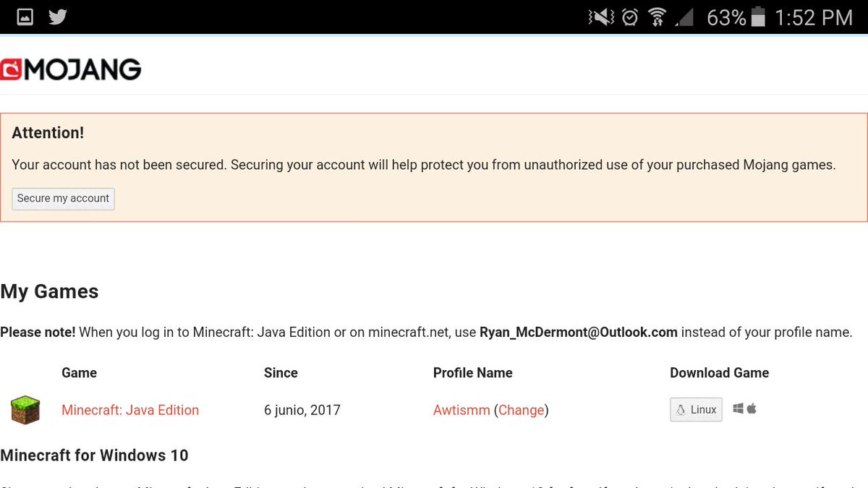The width and height of the screenshot is (868, 488).
Task: Click the Minecraft grass block icon
Action: point(25,410)
